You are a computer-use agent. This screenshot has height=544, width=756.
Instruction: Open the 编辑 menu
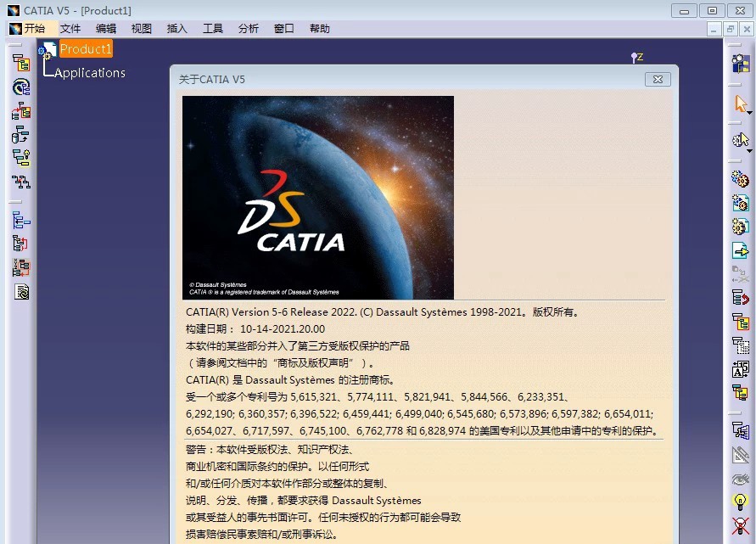tap(106, 29)
